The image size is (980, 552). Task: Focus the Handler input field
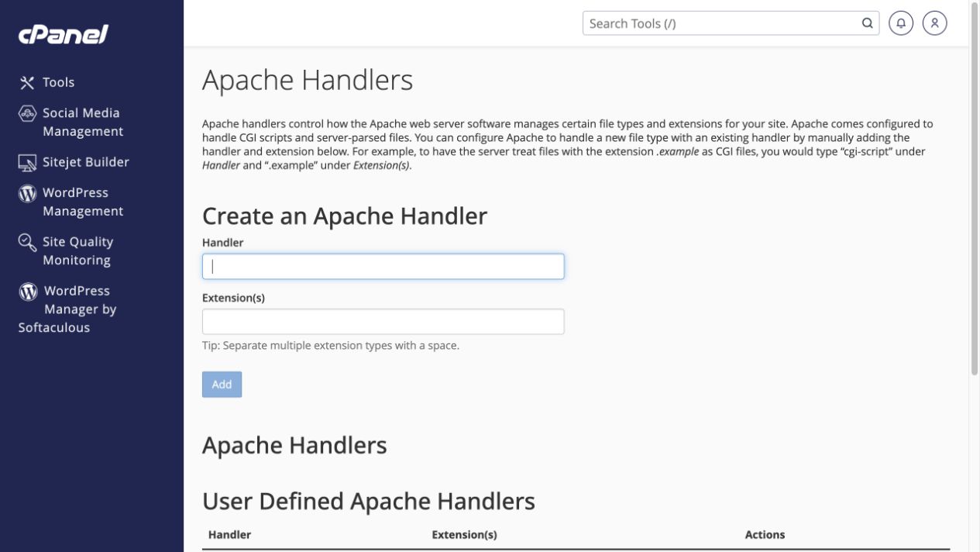point(383,267)
